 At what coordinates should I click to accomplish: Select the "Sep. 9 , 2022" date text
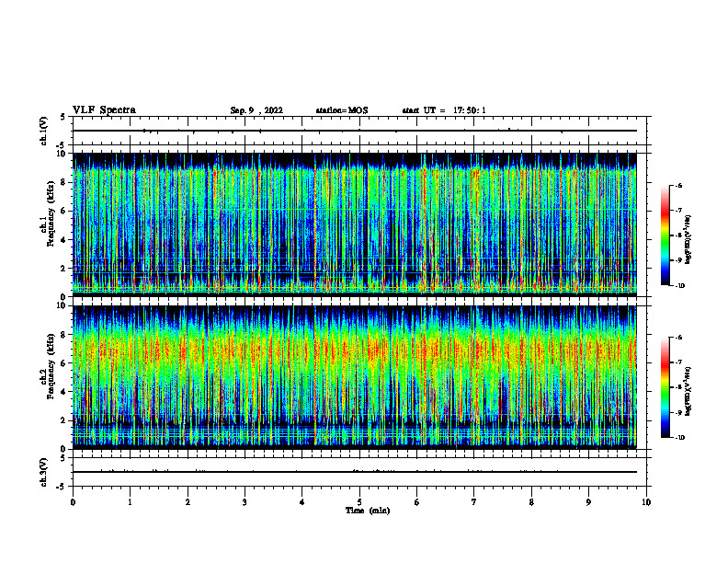(x=256, y=110)
